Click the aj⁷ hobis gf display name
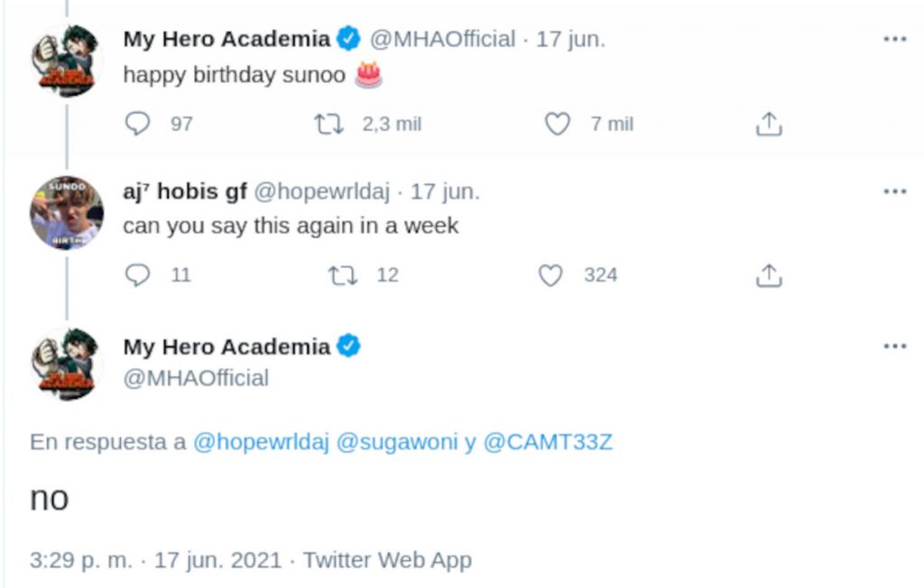The height and width of the screenshot is (588, 924). coord(183,191)
